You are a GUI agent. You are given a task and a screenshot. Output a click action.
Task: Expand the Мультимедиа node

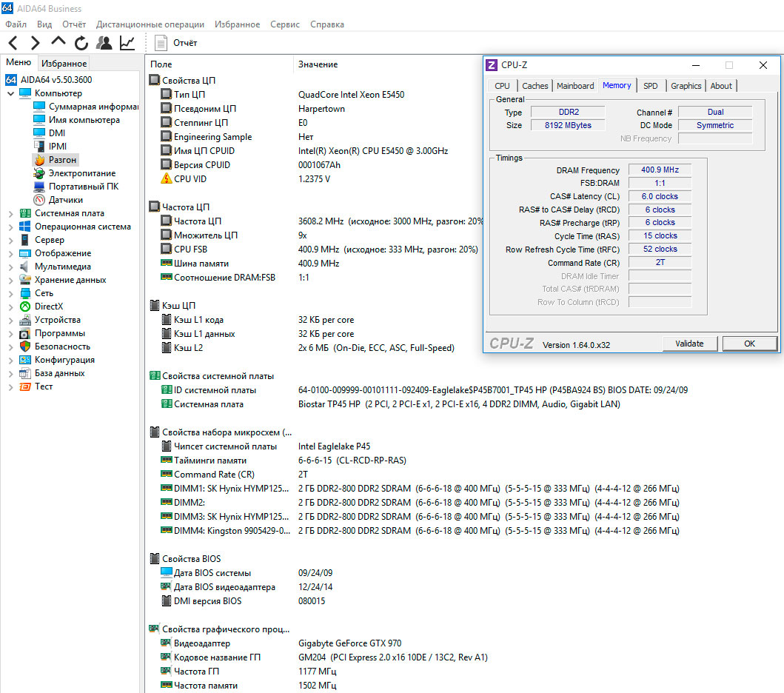(x=10, y=267)
